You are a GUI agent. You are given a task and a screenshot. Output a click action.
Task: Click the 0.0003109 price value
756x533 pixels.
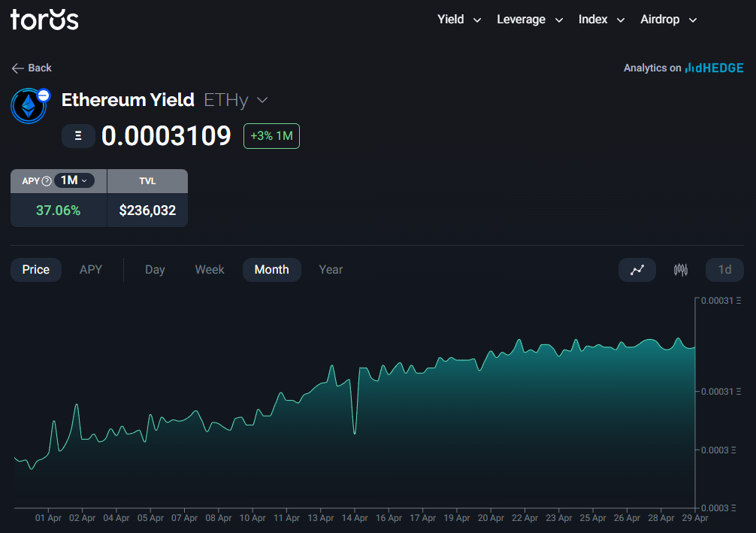pyautogui.click(x=166, y=136)
